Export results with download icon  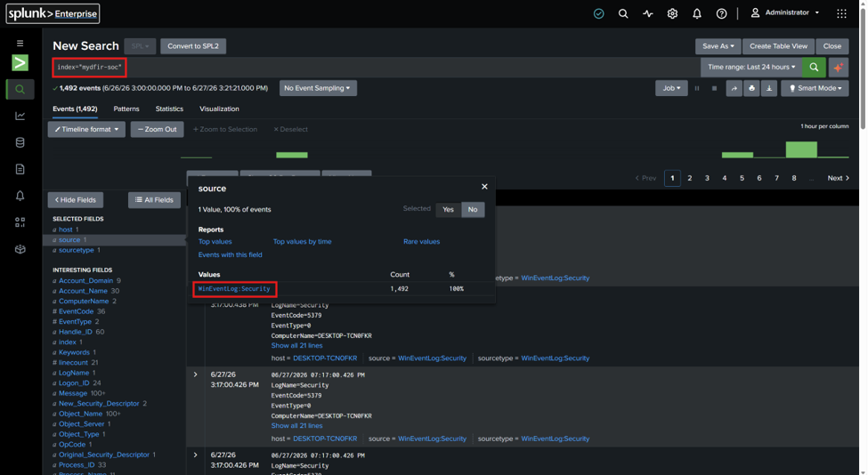click(x=769, y=88)
